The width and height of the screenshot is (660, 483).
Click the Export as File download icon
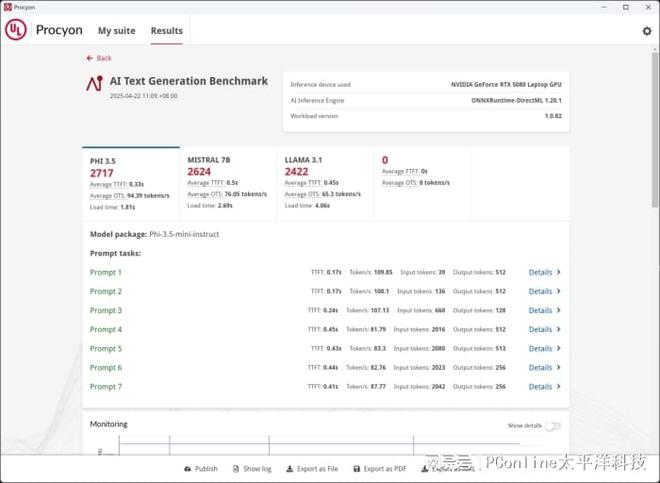(x=290, y=469)
